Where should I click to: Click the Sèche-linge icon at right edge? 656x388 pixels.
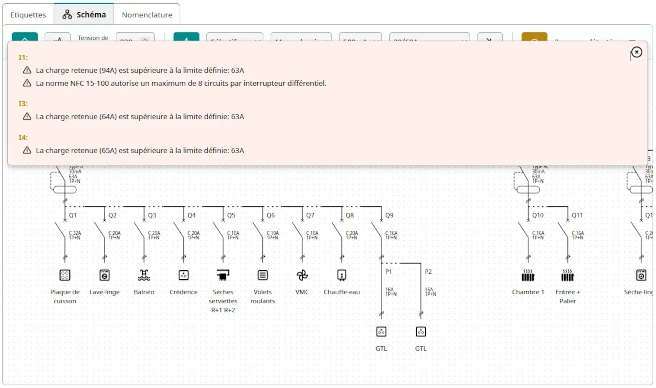click(x=641, y=275)
